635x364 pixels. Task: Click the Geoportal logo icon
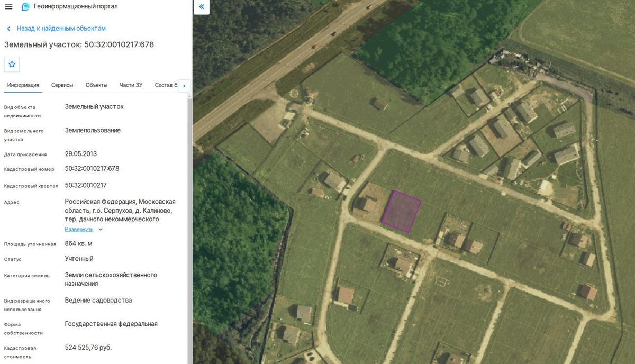coord(25,7)
